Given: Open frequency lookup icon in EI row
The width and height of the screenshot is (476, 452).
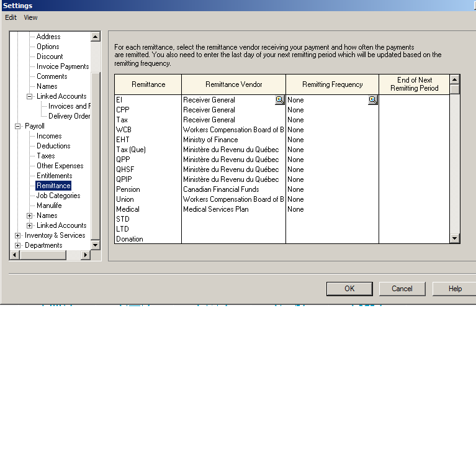Looking at the screenshot, I should [373, 100].
